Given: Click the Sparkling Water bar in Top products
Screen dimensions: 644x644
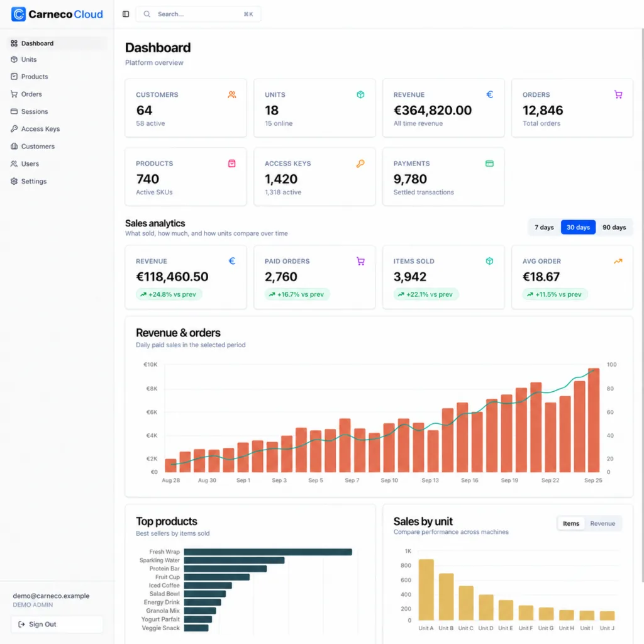Looking at the screenshot, I should tap(234, 560).
